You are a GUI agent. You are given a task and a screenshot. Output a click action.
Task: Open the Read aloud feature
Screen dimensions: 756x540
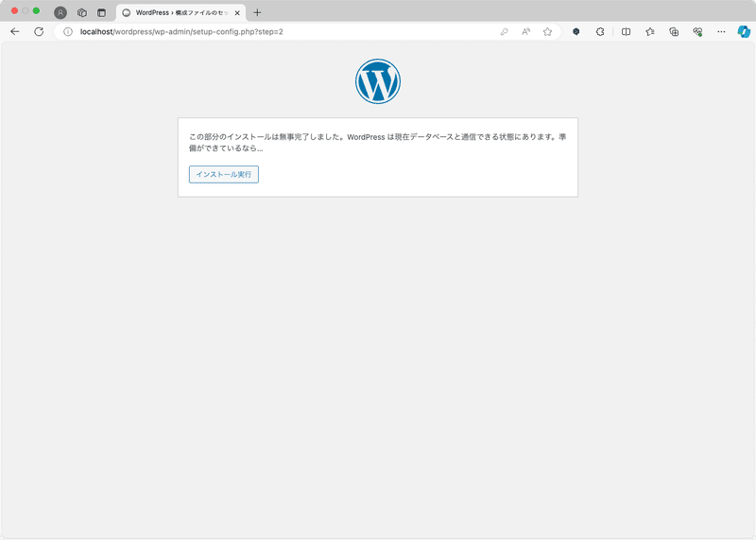point(526,32)
